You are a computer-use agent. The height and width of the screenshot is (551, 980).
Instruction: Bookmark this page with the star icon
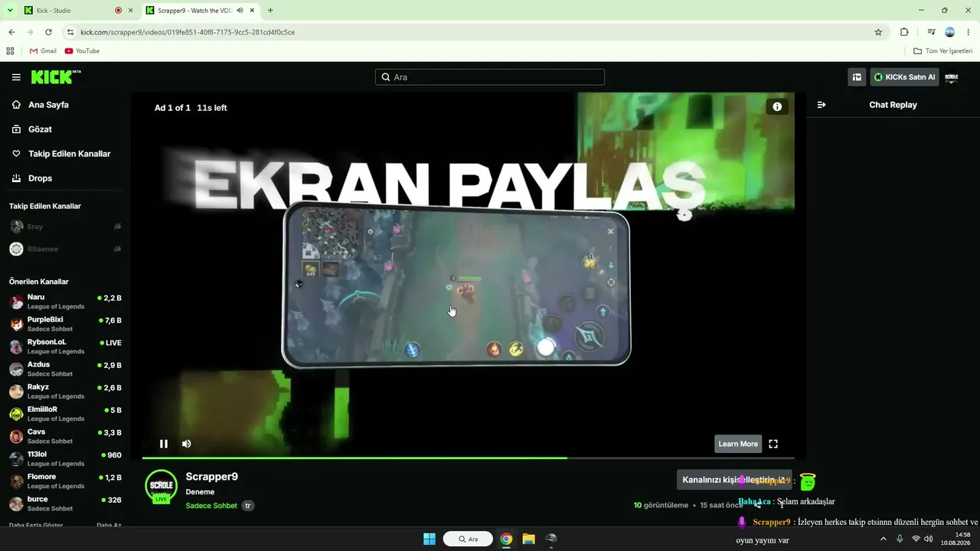(x=878, y=32)
